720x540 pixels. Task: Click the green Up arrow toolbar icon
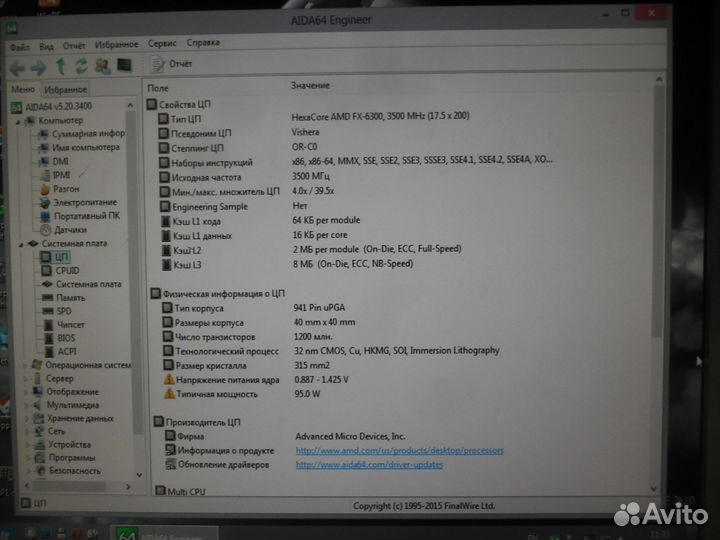[60, 67]
